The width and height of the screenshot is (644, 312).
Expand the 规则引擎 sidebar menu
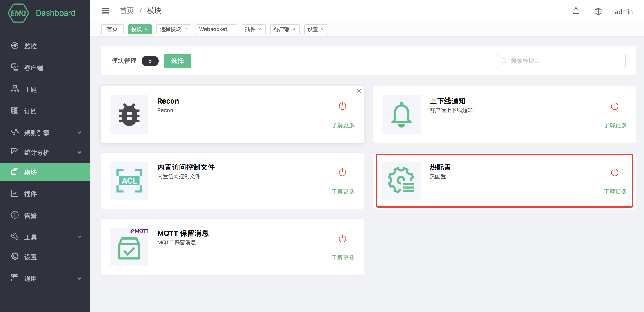45,132
